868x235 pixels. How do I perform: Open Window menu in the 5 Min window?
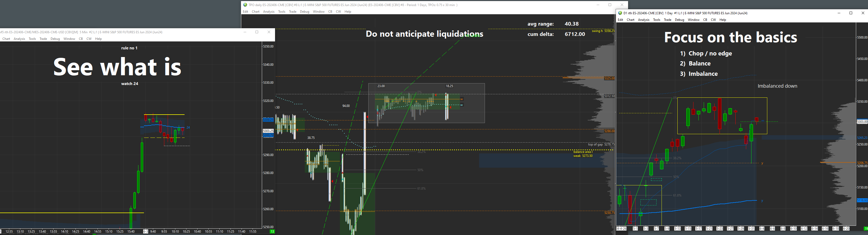(69, 39)
